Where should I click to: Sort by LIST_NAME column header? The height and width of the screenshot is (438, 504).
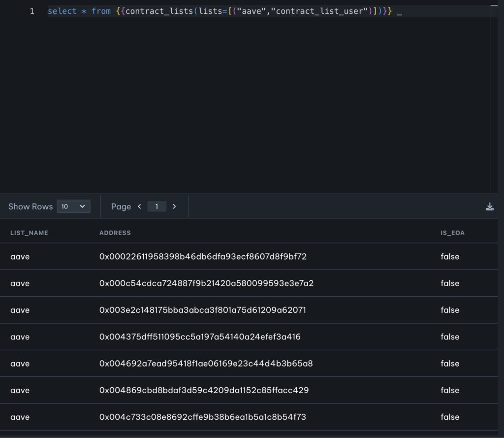click(29, 233)
